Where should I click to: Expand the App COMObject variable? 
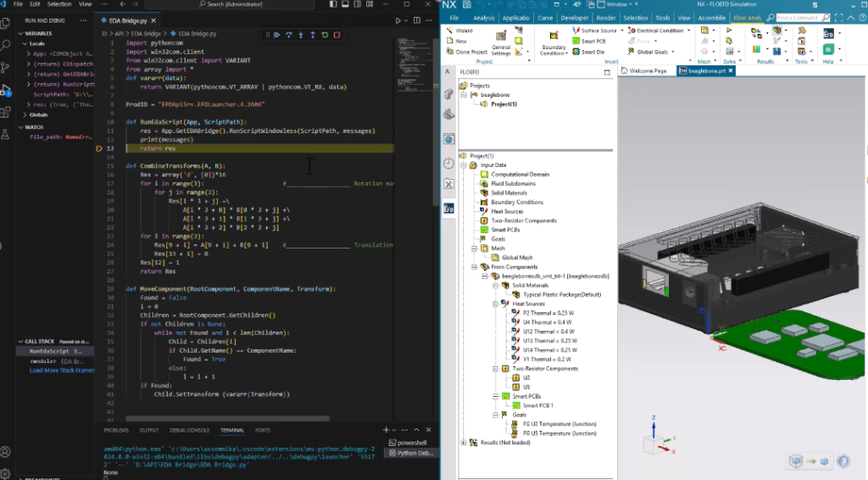pyautogui.click(x=29, y=53)
